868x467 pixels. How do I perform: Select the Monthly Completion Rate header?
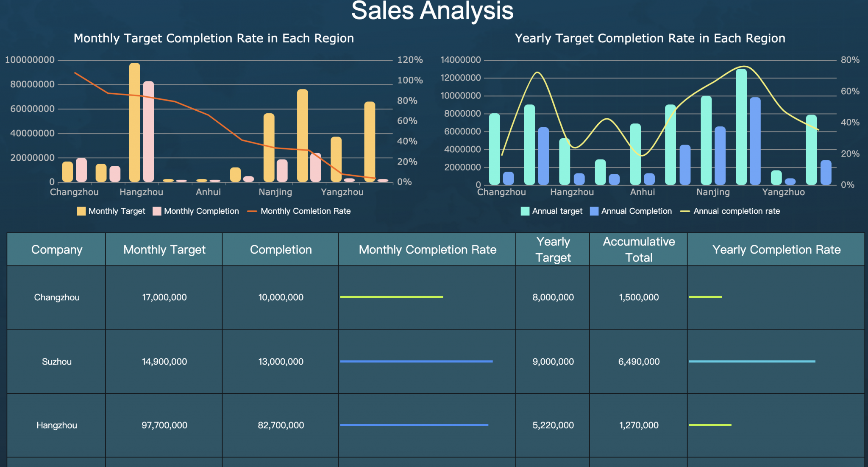[x=427, y=249]
